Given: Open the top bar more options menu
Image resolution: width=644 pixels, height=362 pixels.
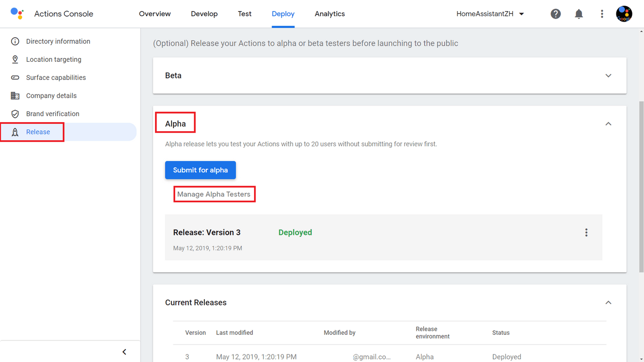Looking at the screenshot, I should 602,14.
